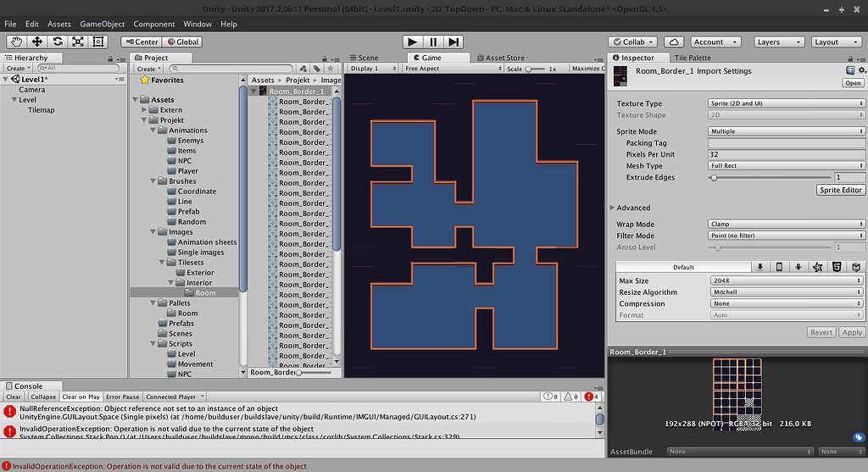Click the Step frame button
Viewport: 868px width, 472px height.
coord(453,42)
